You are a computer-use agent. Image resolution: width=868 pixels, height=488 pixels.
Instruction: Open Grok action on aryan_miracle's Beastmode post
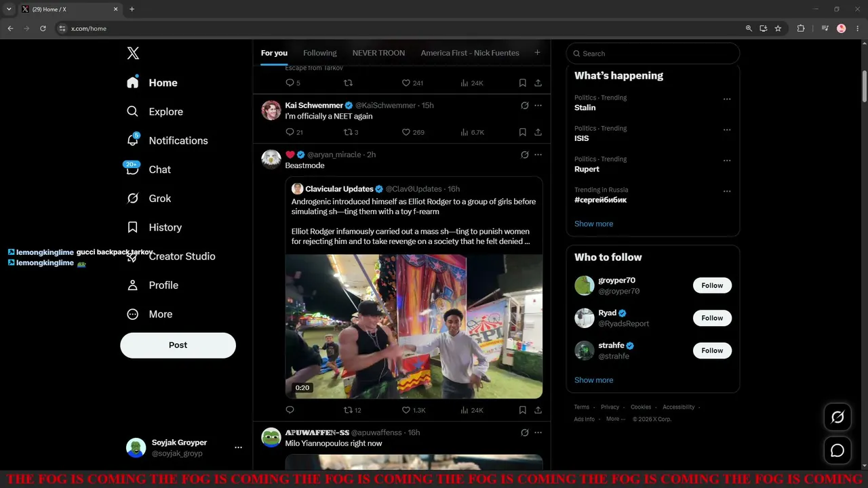[524, 155]
